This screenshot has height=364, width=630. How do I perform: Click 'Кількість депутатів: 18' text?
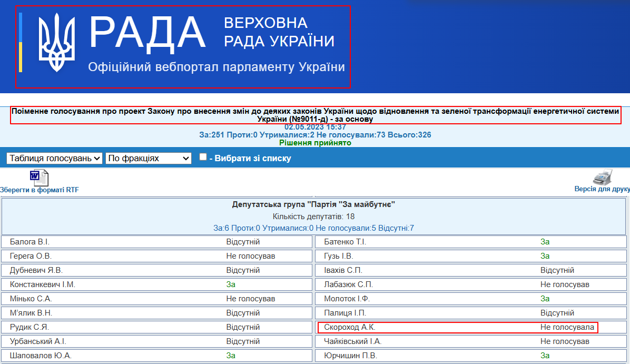tap(313, 217)
